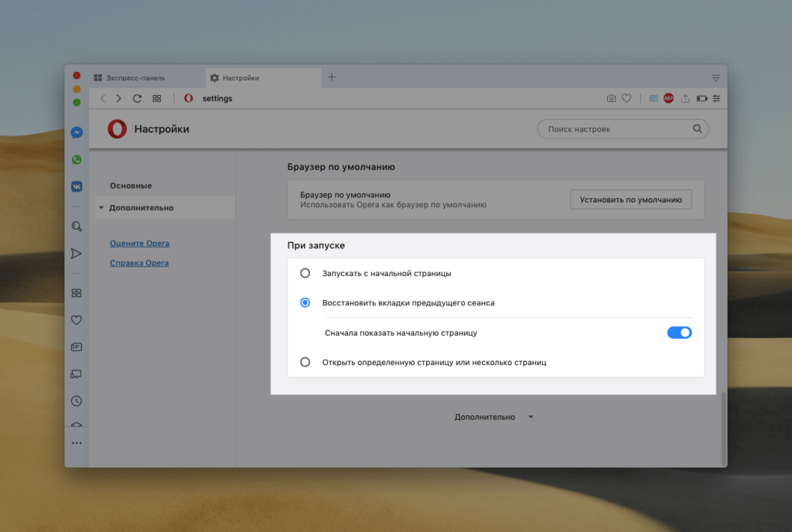Open bookmarks heart in the sidebar
The height and width of the screenshot is (532, 792).
tap(77, 320)
